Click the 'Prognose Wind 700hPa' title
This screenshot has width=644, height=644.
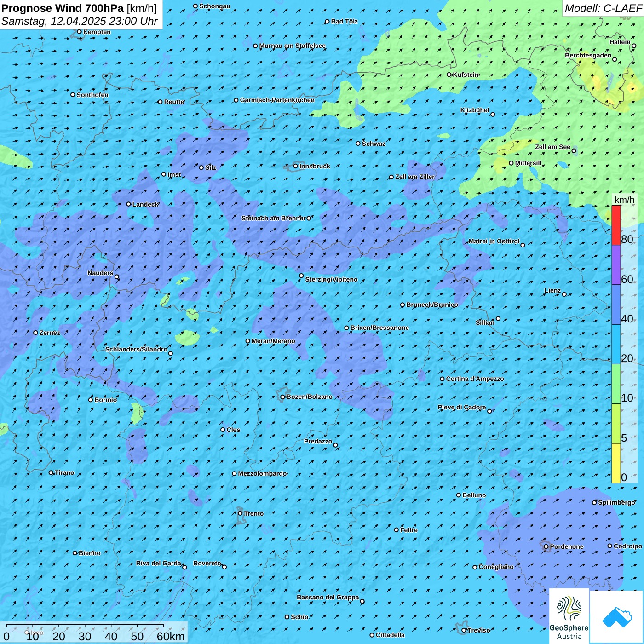pos(63,8)
